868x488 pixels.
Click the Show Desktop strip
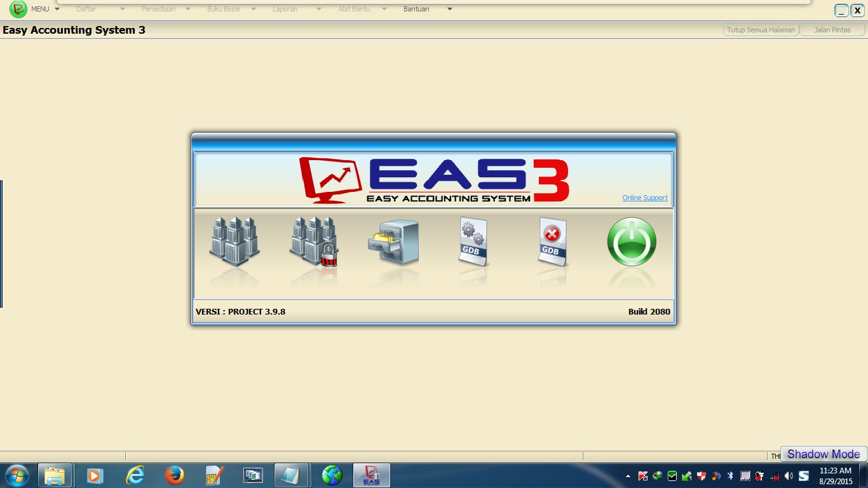pyautogui.click(x=864, y=475)
